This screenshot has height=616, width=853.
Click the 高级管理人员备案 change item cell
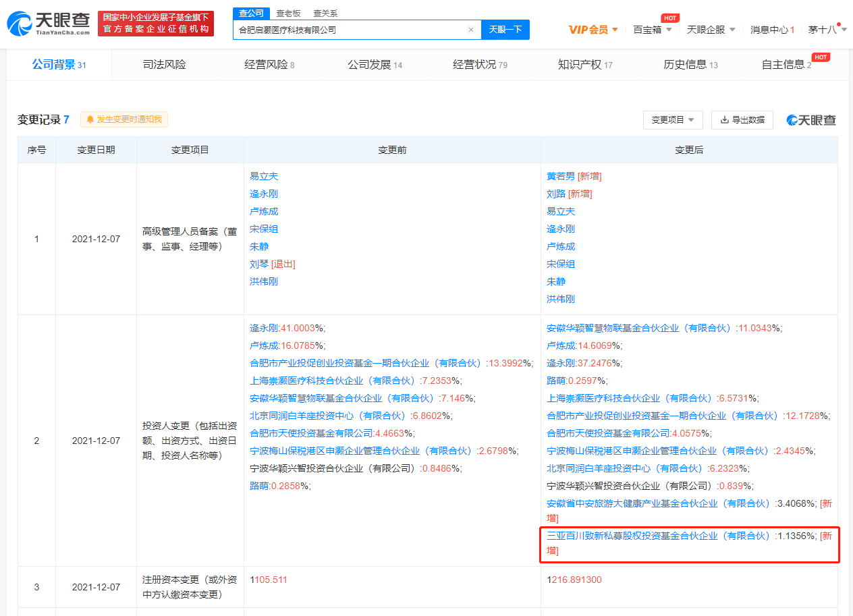190,239
